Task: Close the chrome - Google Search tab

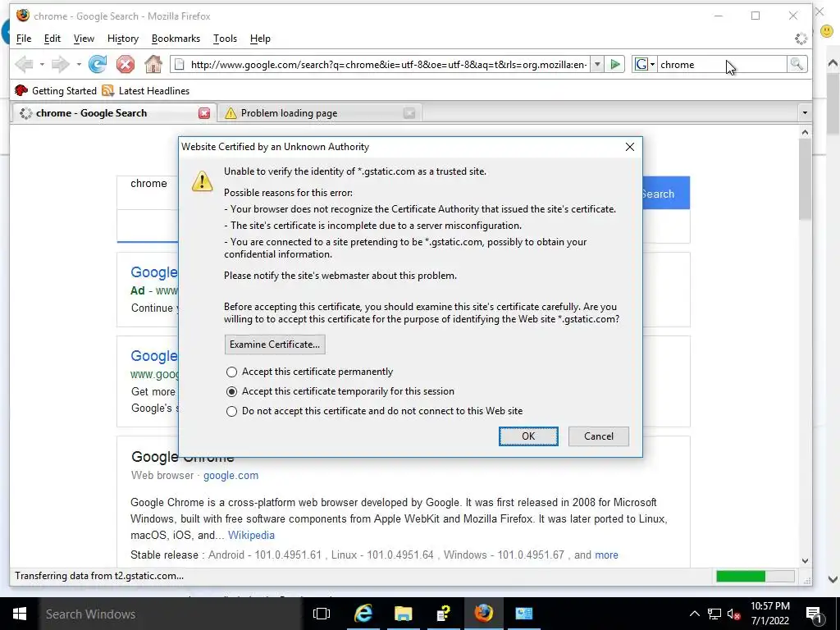Action: (x=204, y=113)
